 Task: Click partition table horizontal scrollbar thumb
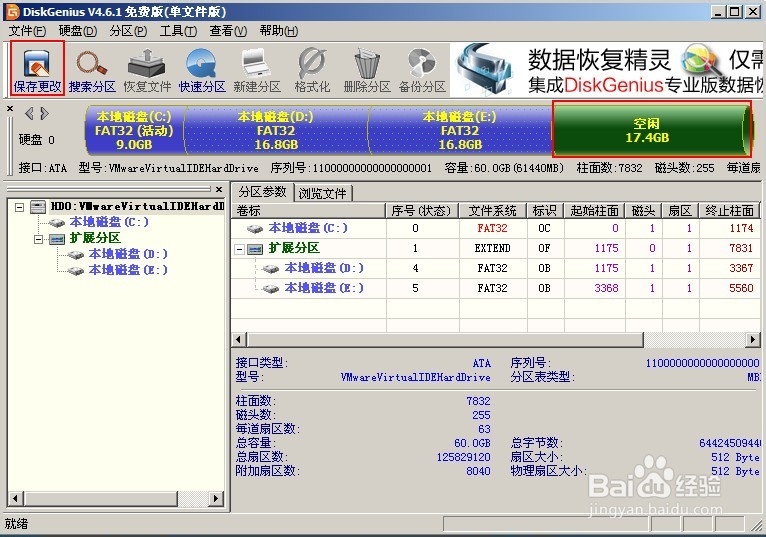pos(446,340)
